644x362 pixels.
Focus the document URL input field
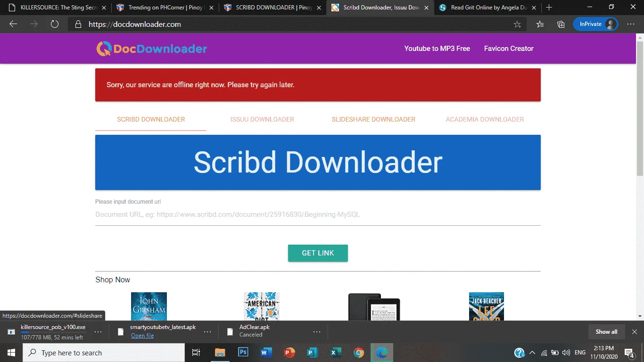click(x=318, y=214)
